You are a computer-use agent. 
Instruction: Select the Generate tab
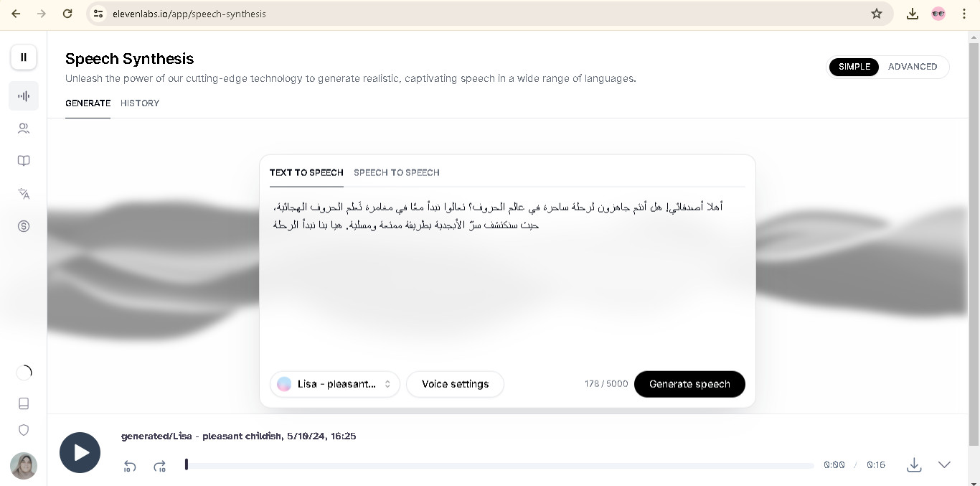coord(88,103)
